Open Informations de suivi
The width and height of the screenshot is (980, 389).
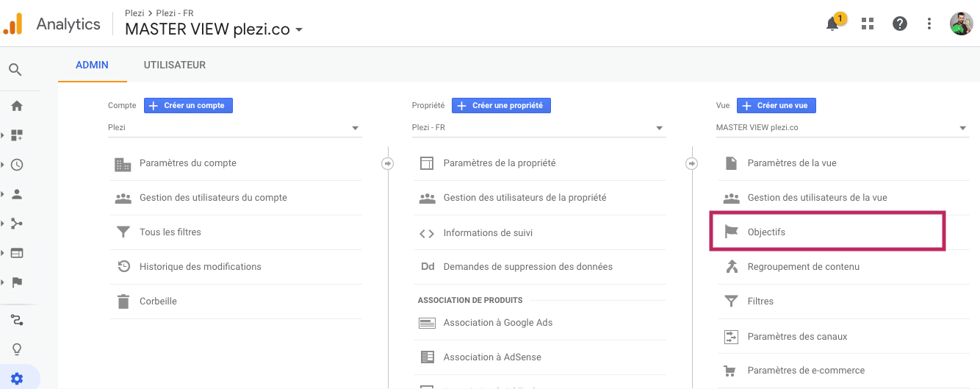[539, 233]
